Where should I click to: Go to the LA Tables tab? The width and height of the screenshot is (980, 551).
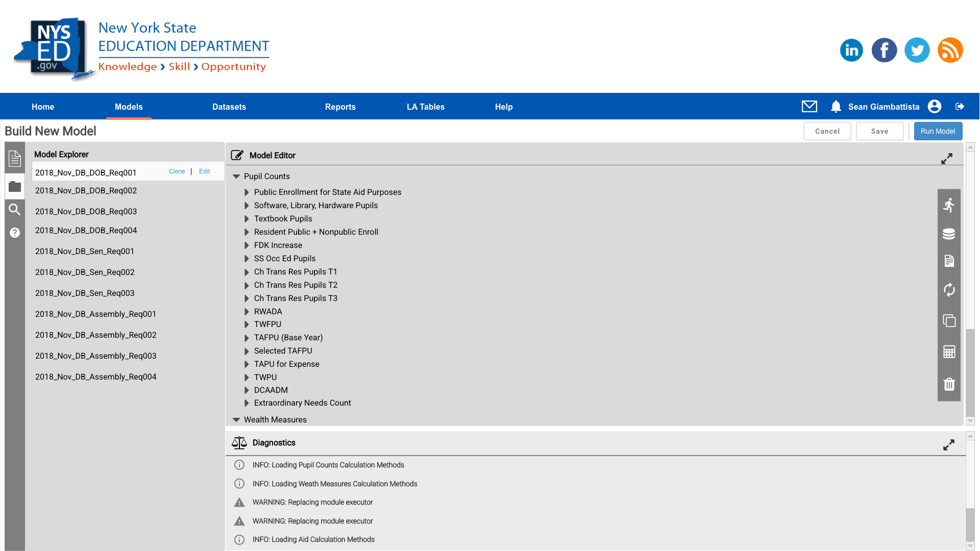coord(425,107)
